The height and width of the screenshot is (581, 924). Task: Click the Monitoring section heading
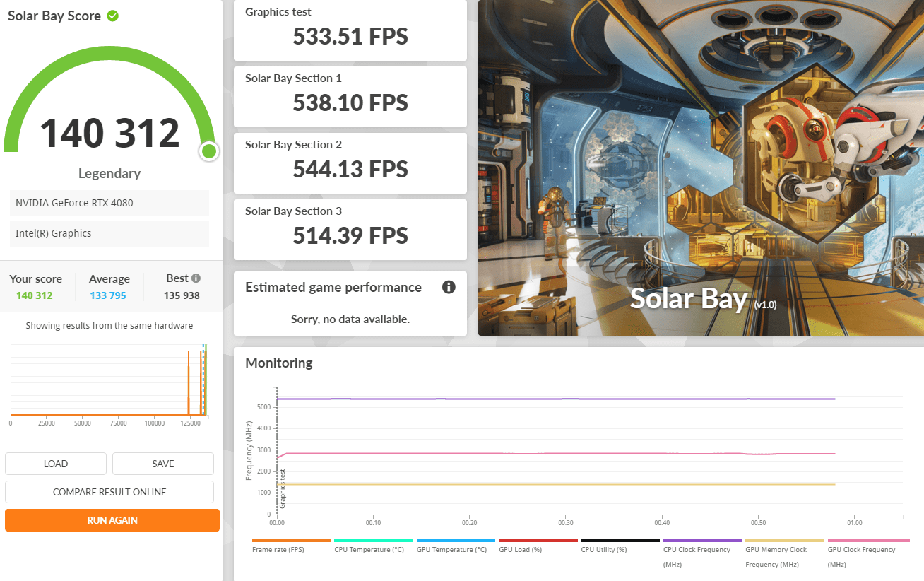click(x=279, y=363)
